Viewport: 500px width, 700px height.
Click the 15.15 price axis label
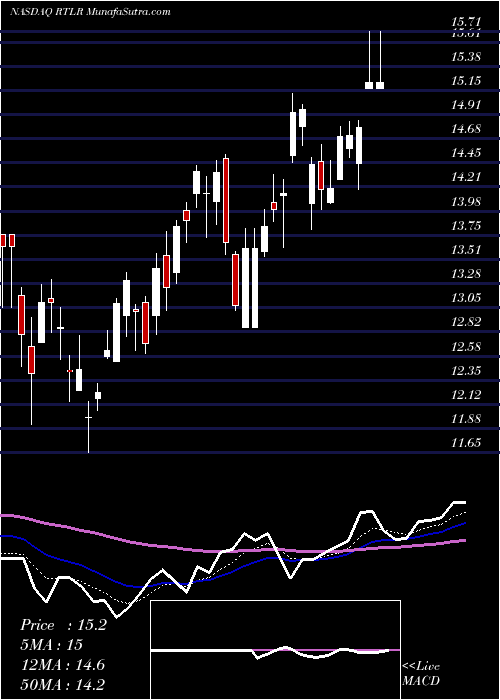pyautogui.click(x=466, y=81)
